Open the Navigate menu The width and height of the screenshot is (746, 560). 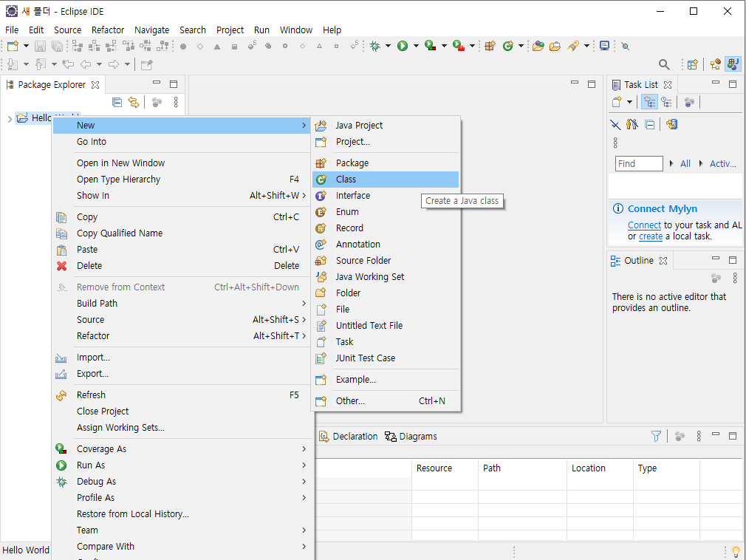pos(151,30)
